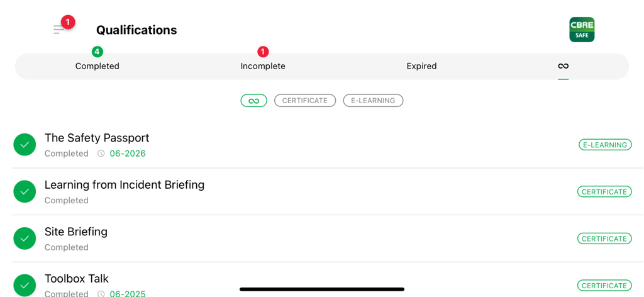Toggle the E-LEARNING filter chip
This screenshot has height=297, width=644.
point(373,101)
